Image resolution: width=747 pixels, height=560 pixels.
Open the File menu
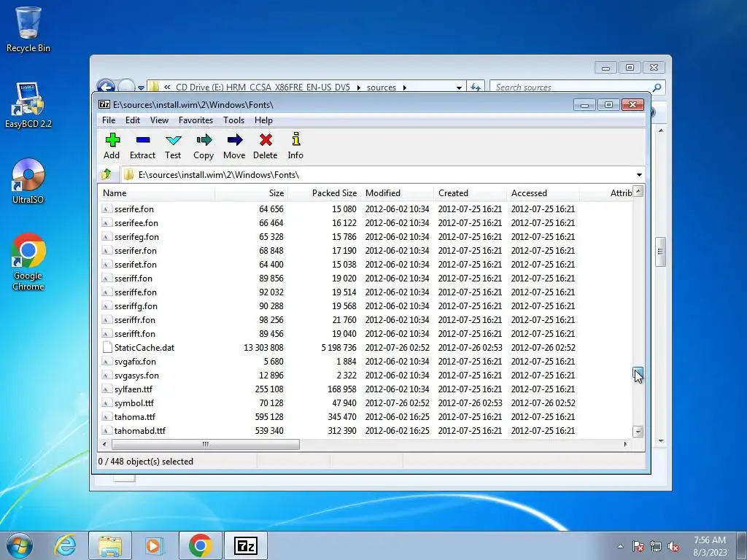pyautogui.click(x=109, y=120)
